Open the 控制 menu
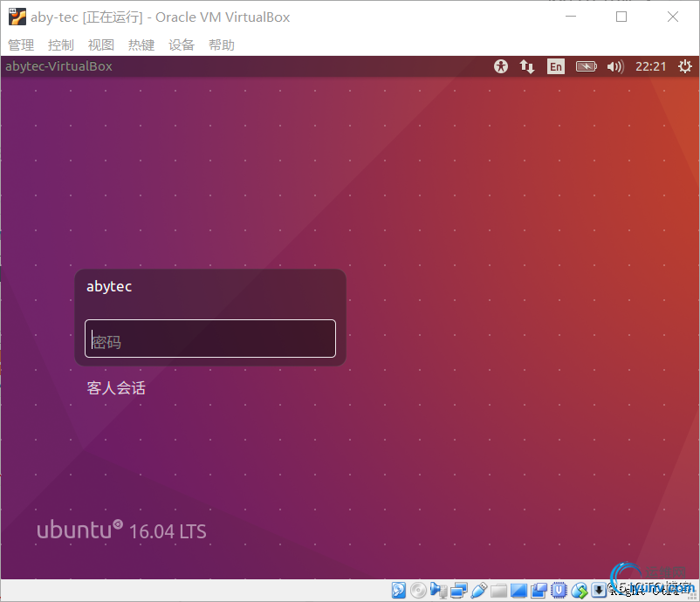The height and width of the screenshot is (602, 700). 61,44
